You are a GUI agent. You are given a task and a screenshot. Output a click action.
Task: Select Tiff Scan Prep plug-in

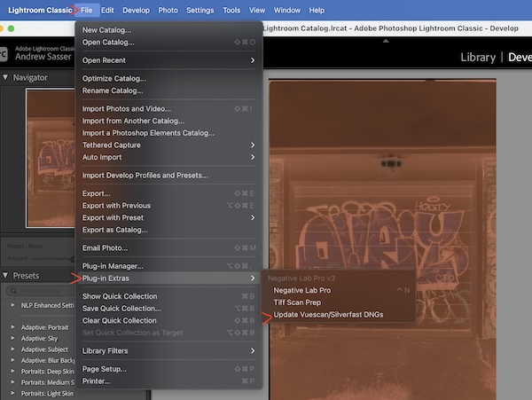pos(298,302)
